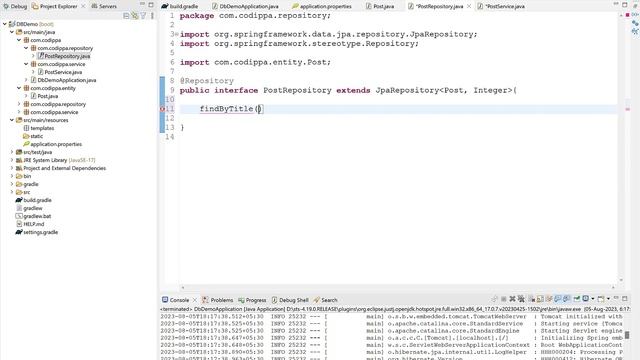640x360 pixels.
Task: Open the build.gradle editor tab
Action: [x=180, y=6]
